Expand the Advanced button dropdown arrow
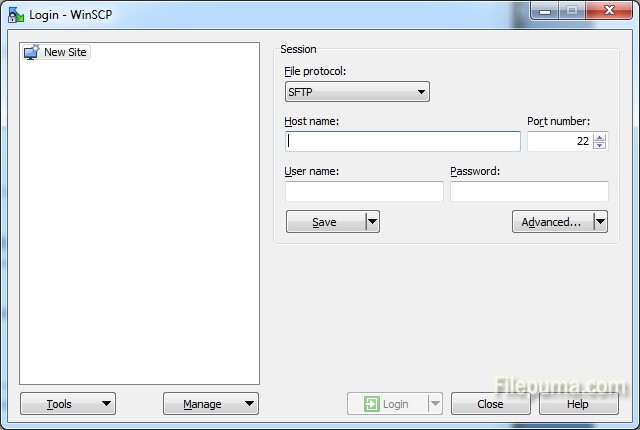Viewport: 640px width, 430px height. [600, 222]
